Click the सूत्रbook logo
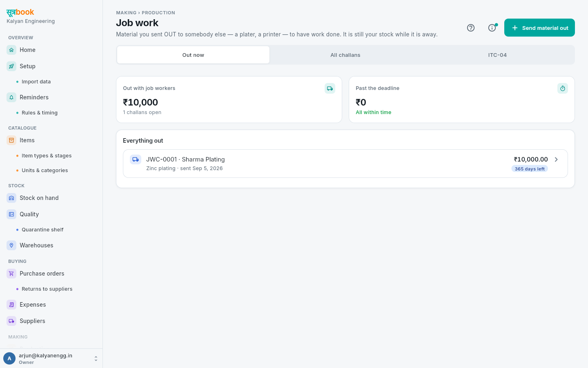The image size is (588, 368). click(20, 12)
